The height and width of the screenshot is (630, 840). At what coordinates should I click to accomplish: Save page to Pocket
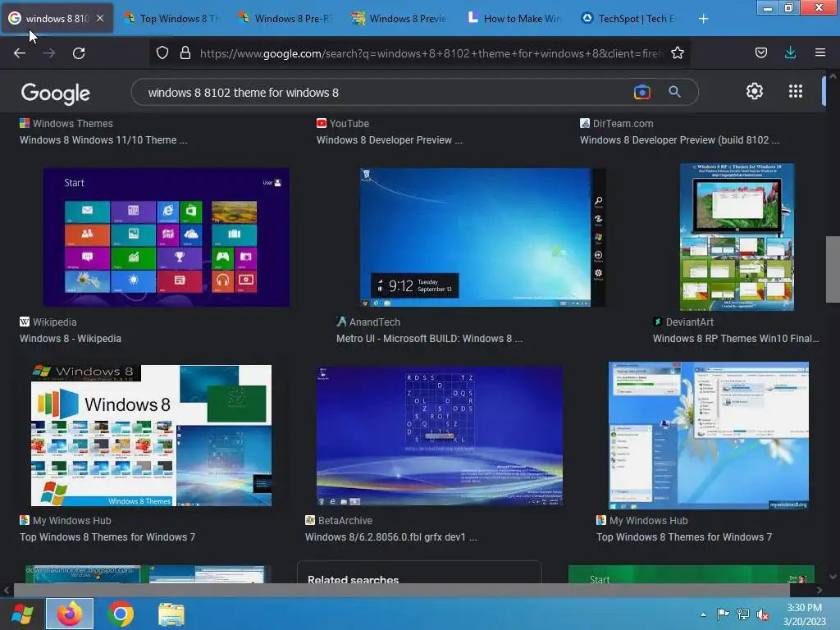(760, 52)
